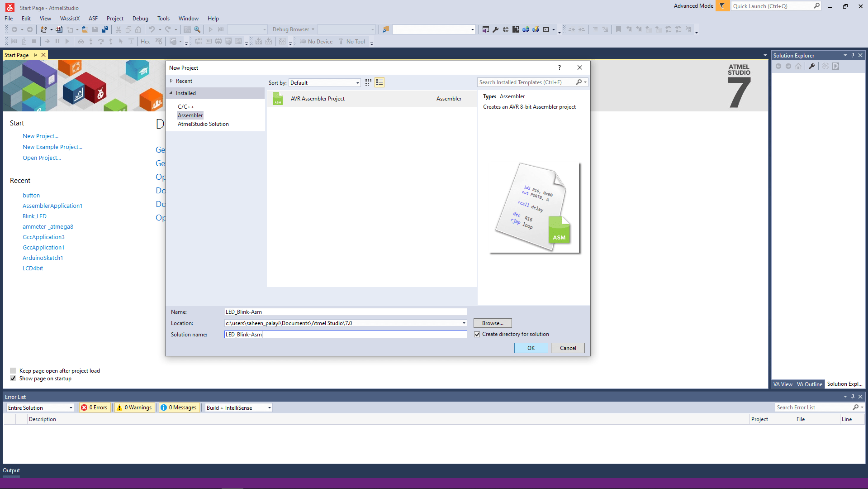The height and width of the screenshot is (489, 868).
Task: Switch templates to small icons view
Action: (x=368, y=82)
